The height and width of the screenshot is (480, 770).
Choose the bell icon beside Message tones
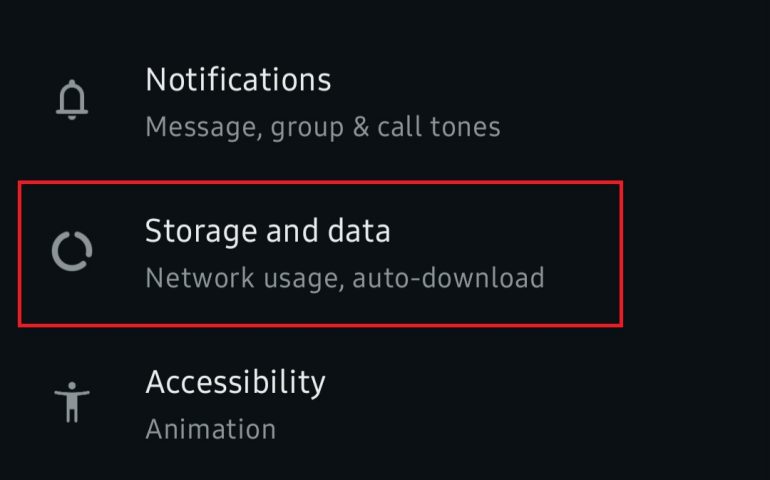coord(72,100)
